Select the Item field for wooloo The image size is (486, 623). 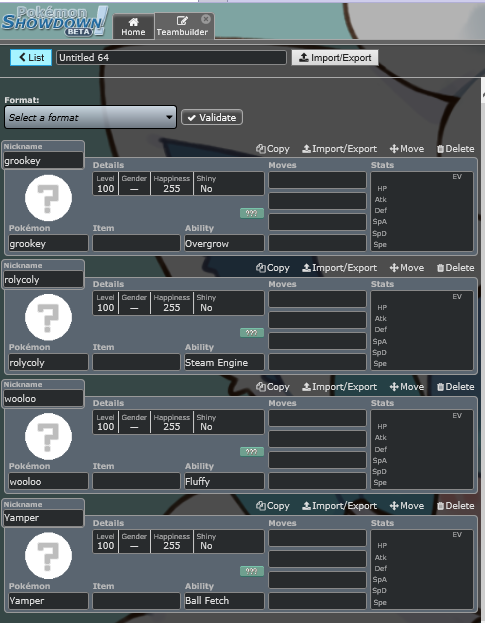pos(136,481)
